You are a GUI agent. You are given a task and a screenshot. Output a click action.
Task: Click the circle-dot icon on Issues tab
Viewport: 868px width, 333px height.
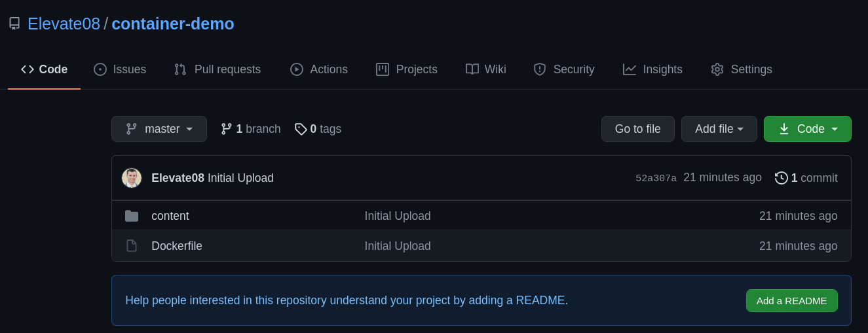point(100,69)
